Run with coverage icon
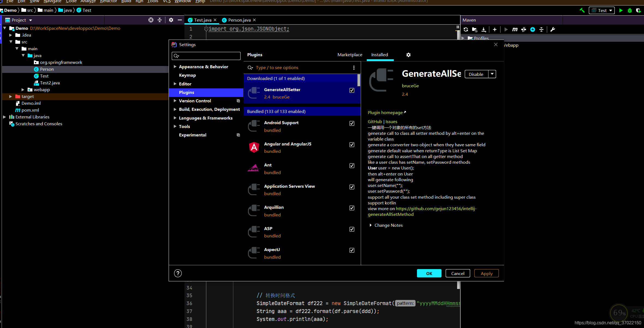The width and height of the screenshot is (644, 328). coord(638,10)
